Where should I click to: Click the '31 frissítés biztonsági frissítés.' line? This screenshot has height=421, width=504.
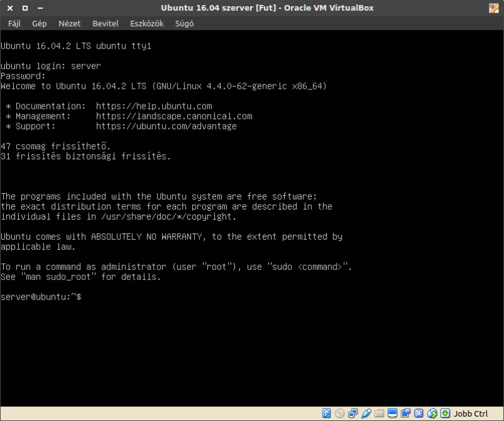point(86,156)
